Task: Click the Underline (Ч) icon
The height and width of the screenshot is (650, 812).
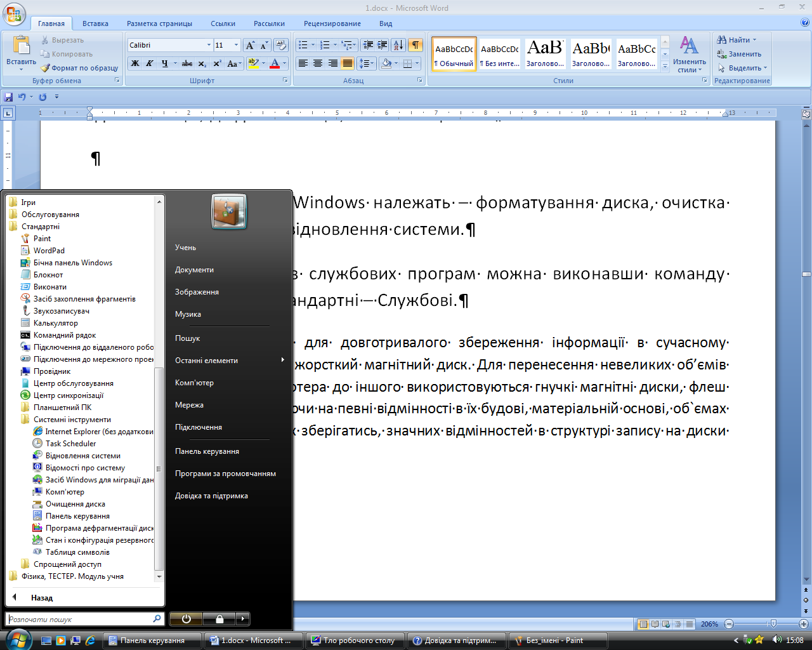Action: click(x=165, y=63)
